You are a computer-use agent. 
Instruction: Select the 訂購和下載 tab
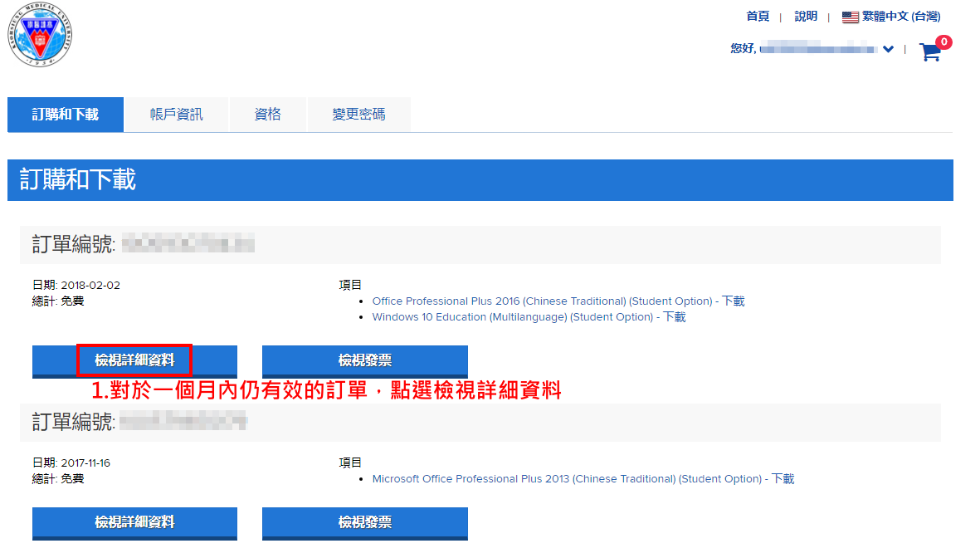point(66,115)
